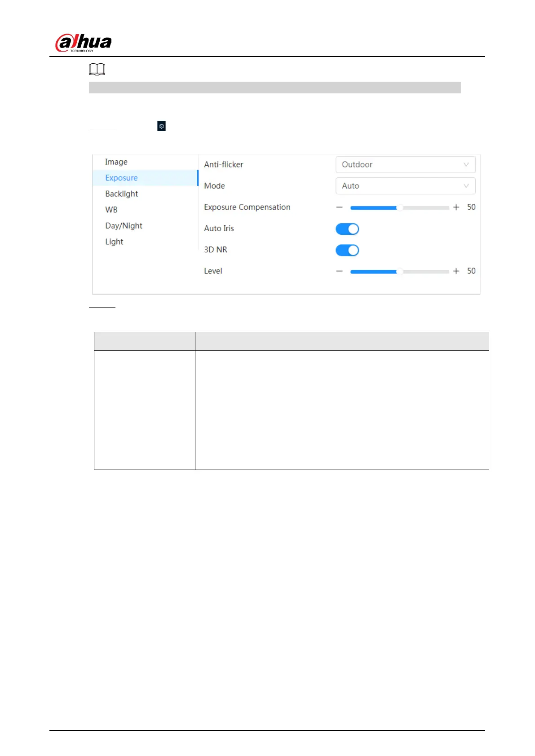Expand the Mode Auto dropdown

tap(405, 186)
